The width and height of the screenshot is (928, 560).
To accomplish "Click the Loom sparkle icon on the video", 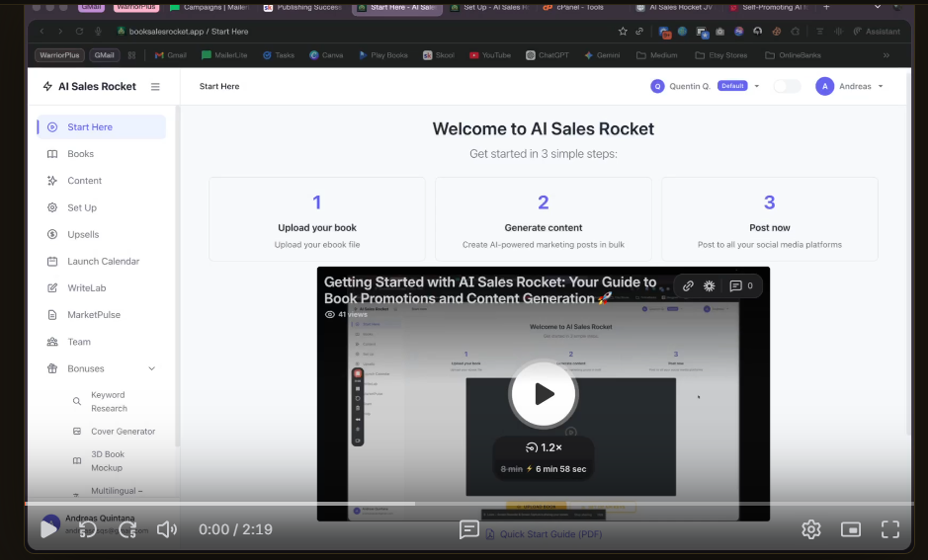I will coord(709,285).
